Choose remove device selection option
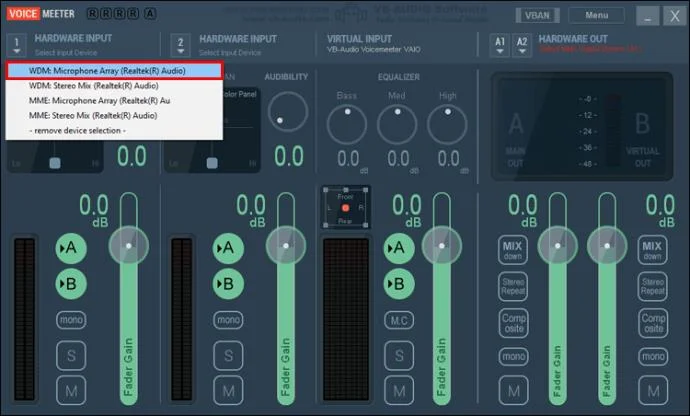Viewport: 690px width, 416px height. click(114, 131)
